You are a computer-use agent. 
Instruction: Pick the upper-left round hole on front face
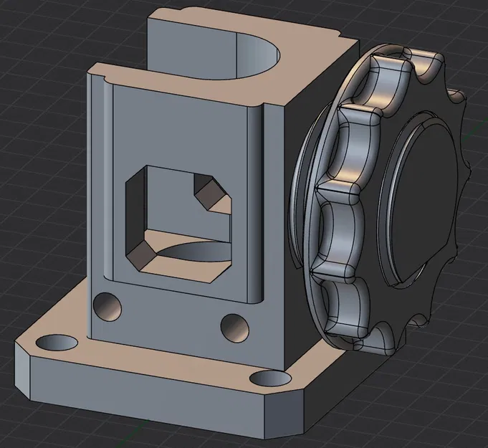pyautogui.click(x=107, y=307)
